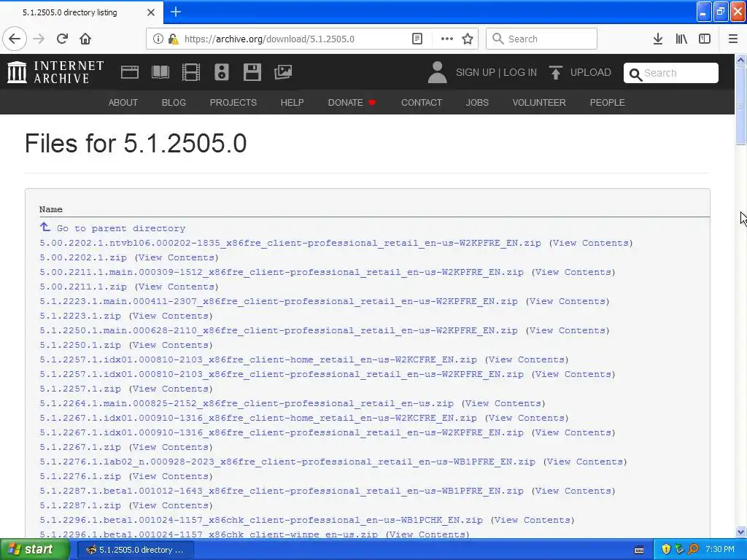
Task: Click the security shield tray icon
Action: pos(667,550)
